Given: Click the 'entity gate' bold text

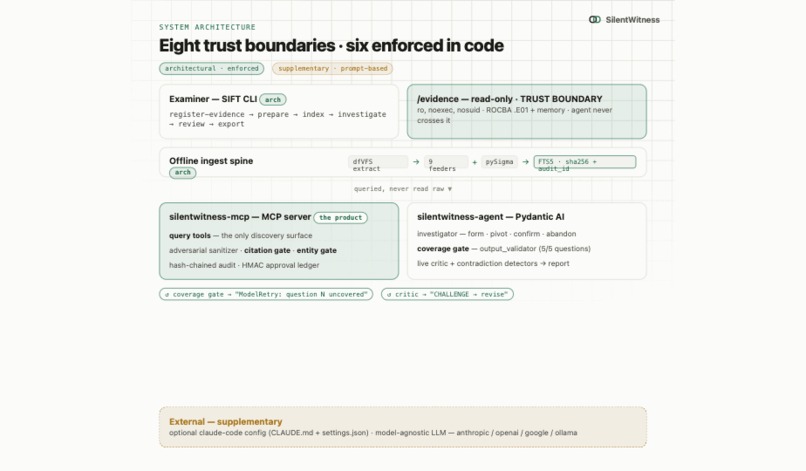Looking at the screenshot, I should pos(317,250).
